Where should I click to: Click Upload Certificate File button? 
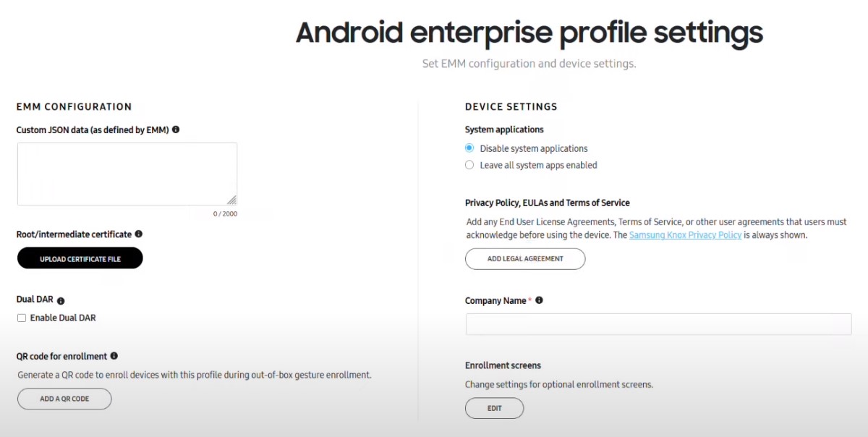point(80,258)
